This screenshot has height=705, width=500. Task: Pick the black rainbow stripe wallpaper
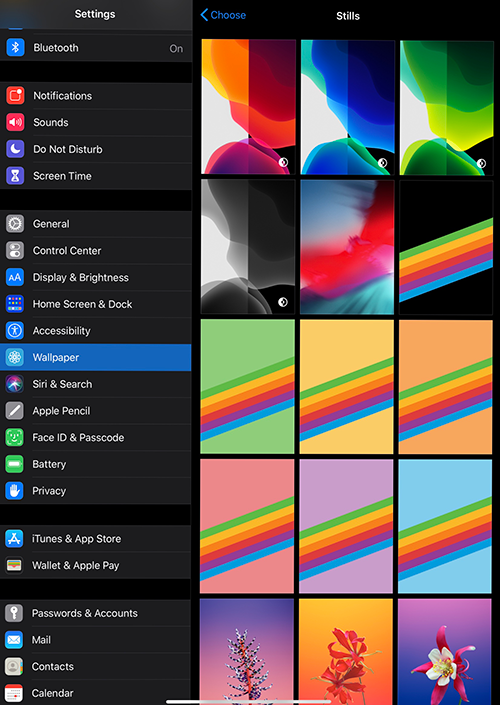446,247
